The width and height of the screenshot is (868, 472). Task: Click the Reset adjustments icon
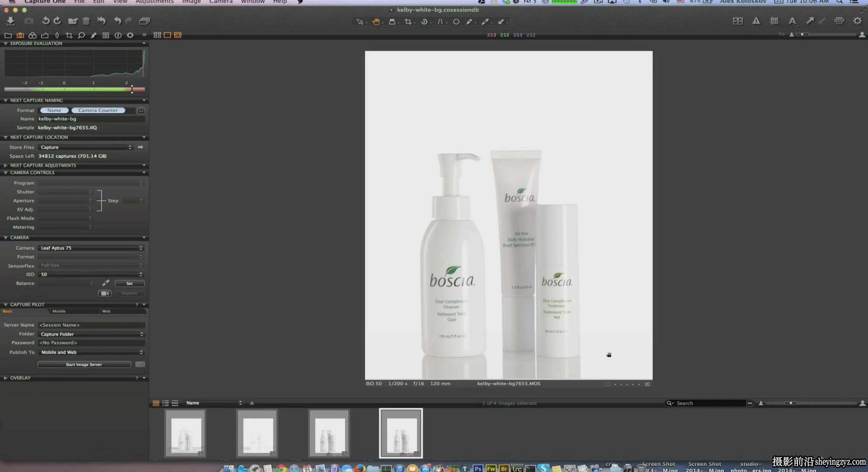101,21
